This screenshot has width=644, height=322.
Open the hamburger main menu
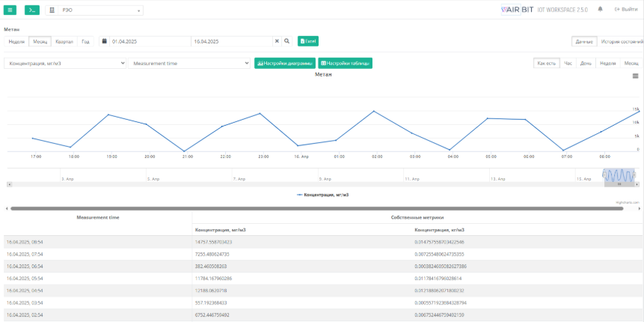click(10, 10)
